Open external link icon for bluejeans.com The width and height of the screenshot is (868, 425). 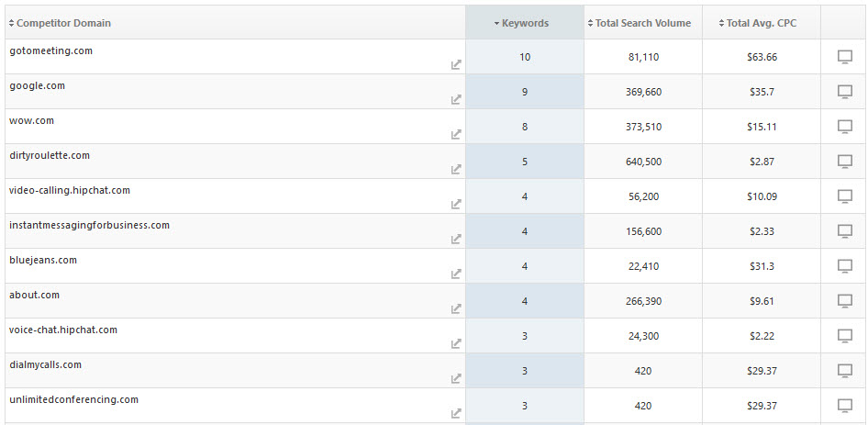pyautogui.click(x=456, y=274)
